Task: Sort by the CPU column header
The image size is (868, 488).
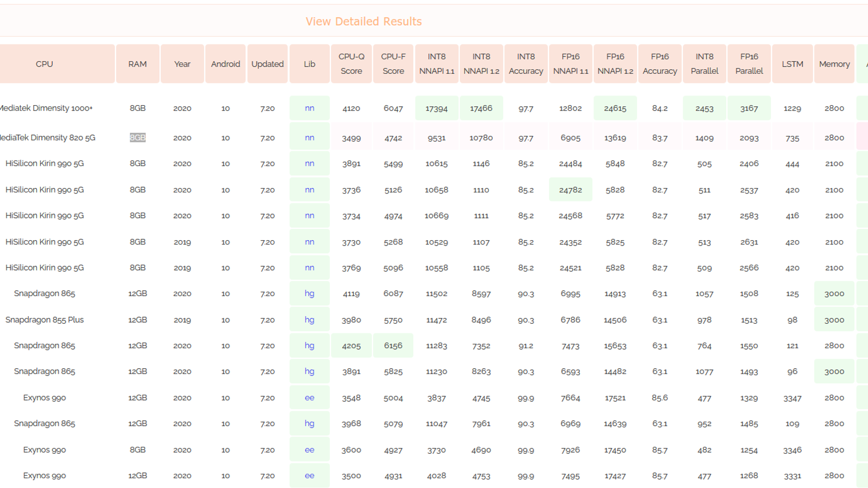Action: pyautogui.click(x=44, y=64)
